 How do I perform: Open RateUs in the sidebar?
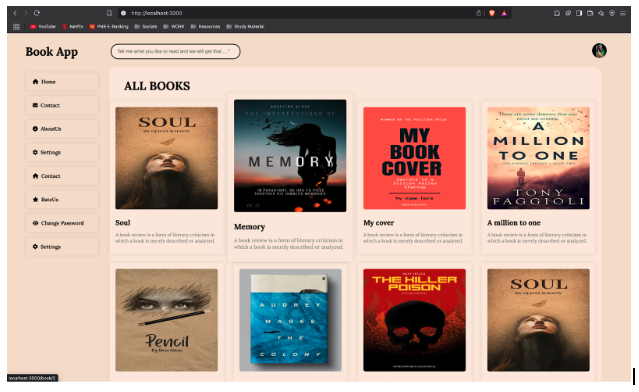62,200
